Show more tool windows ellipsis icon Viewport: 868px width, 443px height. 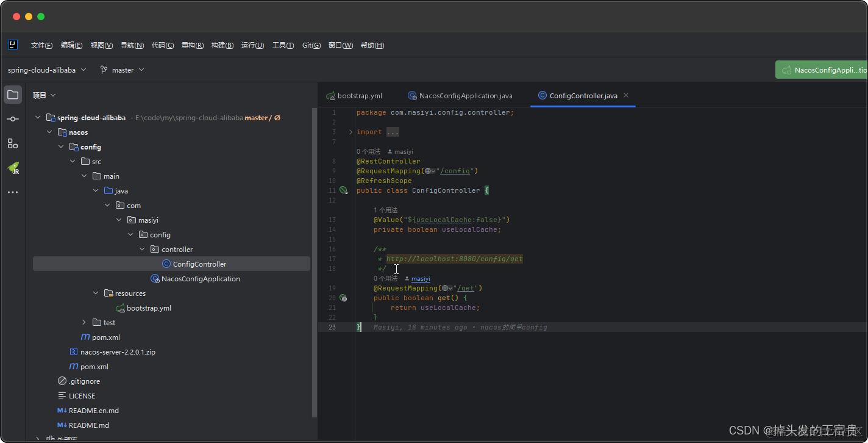pos(13,192)
